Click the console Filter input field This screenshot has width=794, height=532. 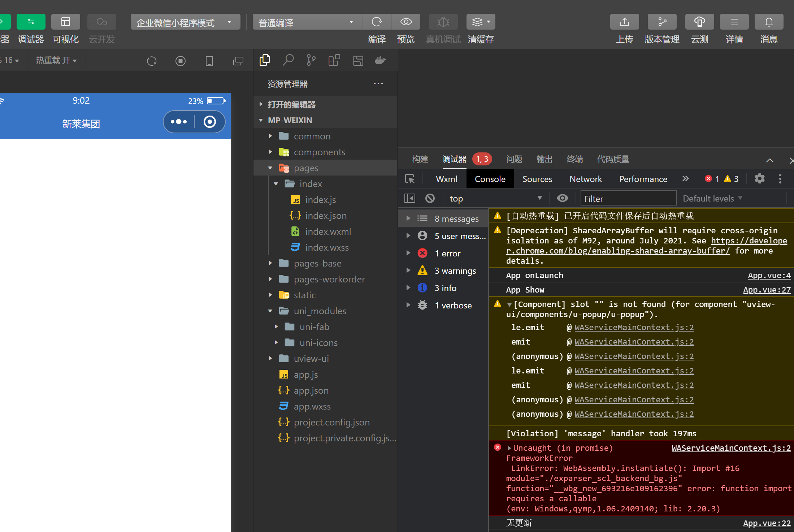[628, 199]
